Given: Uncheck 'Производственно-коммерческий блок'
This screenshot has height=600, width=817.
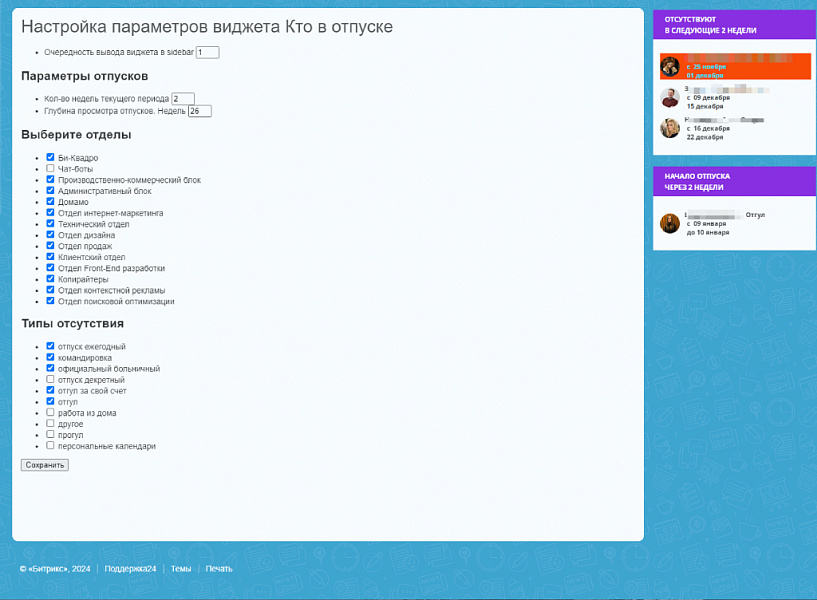Looking at the screenshot, I should click(x=48, y=179).
